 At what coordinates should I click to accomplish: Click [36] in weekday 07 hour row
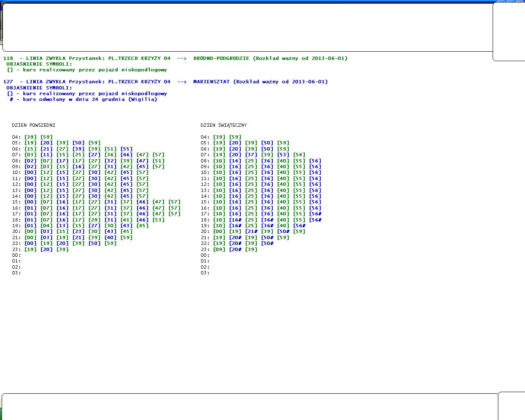(x=111, y=155)
